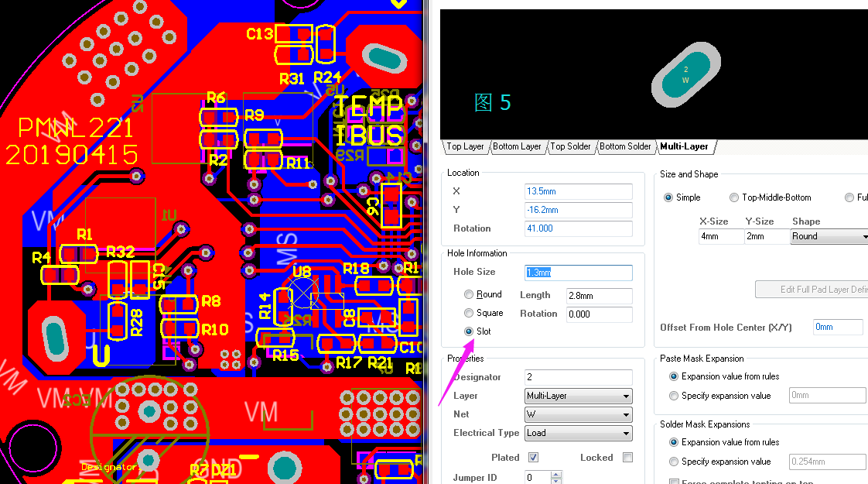This screenshot has width=868, height=484.
Task: Click the solder mask expansion 0.254mm field
Action: pos(827,462)
